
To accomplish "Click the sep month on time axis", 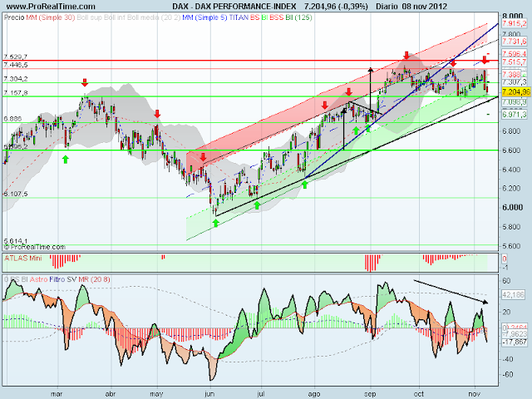I will 370,393.
